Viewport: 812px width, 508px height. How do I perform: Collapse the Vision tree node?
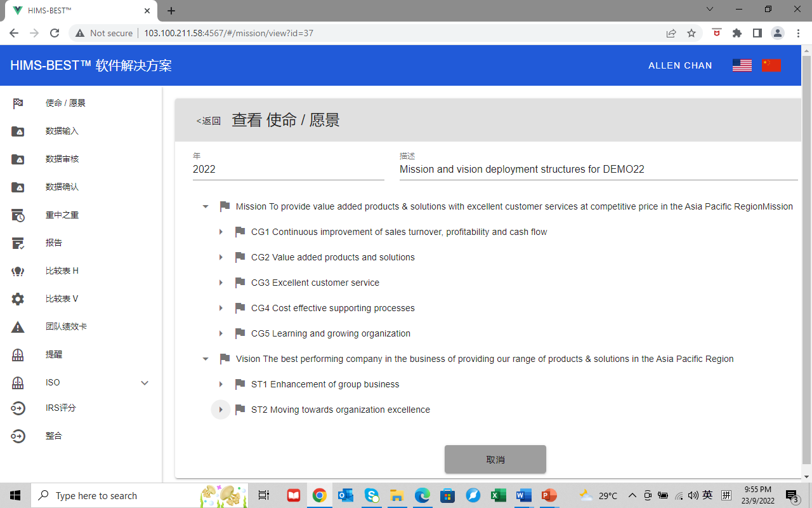206,359
